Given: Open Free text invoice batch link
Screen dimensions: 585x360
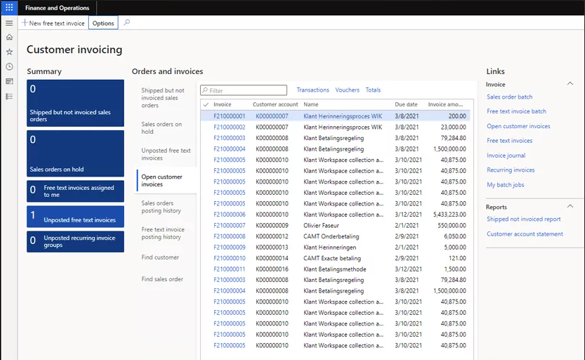Looking at the screenshot, I should [516, 111].
